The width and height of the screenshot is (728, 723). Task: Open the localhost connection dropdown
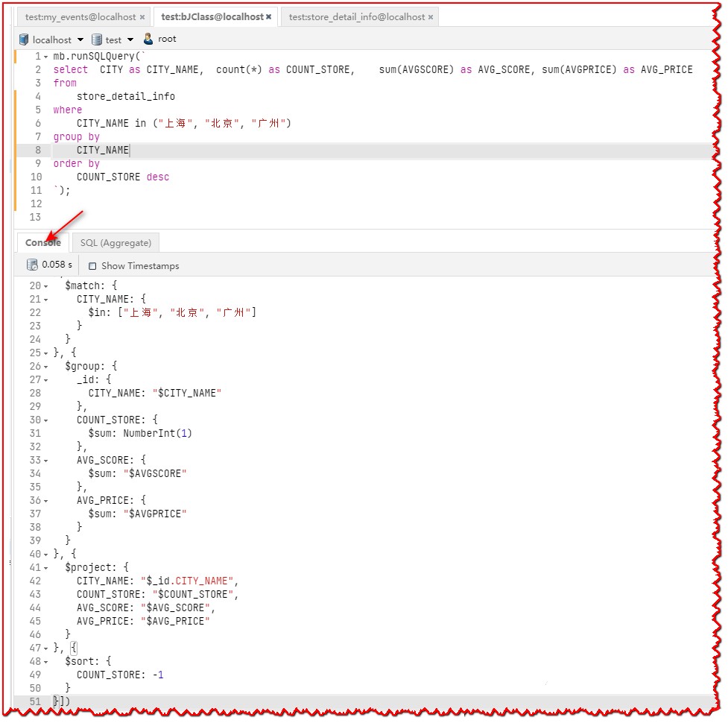pyautogui.click(x=80, y=39)
